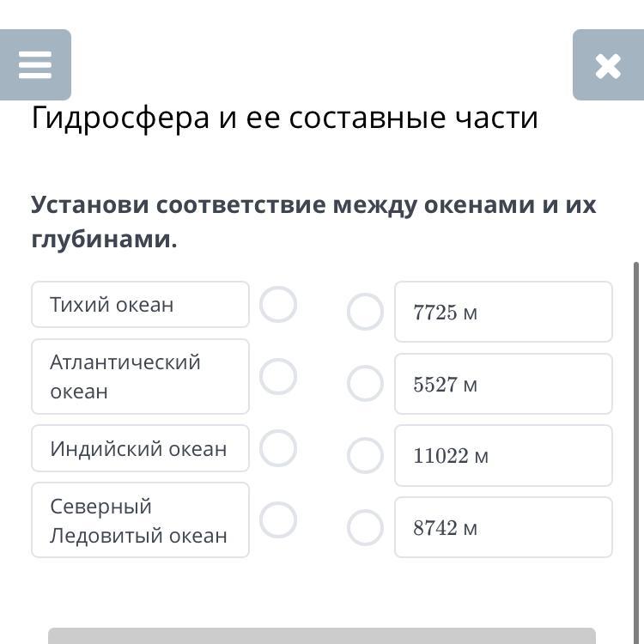Click the 7725 м depth box
This screenshot has width=644, height=644.
pos(503,312)
